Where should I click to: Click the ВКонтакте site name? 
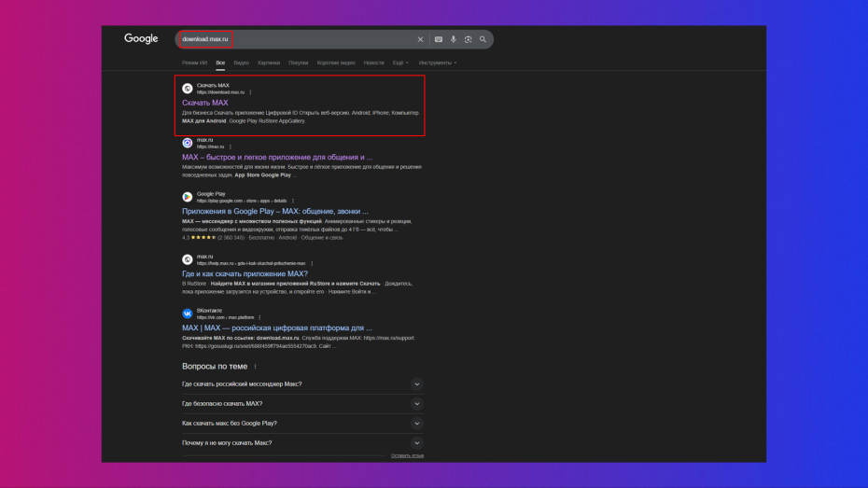click(x=209, y=311)
